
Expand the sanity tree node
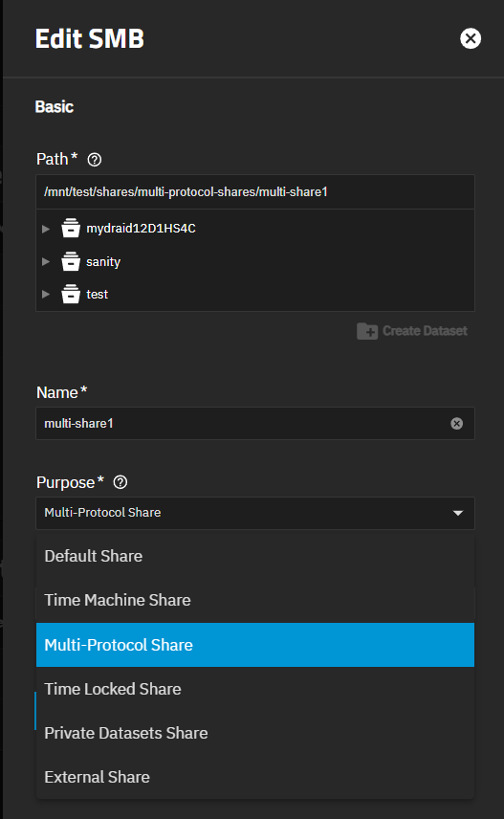46,262
